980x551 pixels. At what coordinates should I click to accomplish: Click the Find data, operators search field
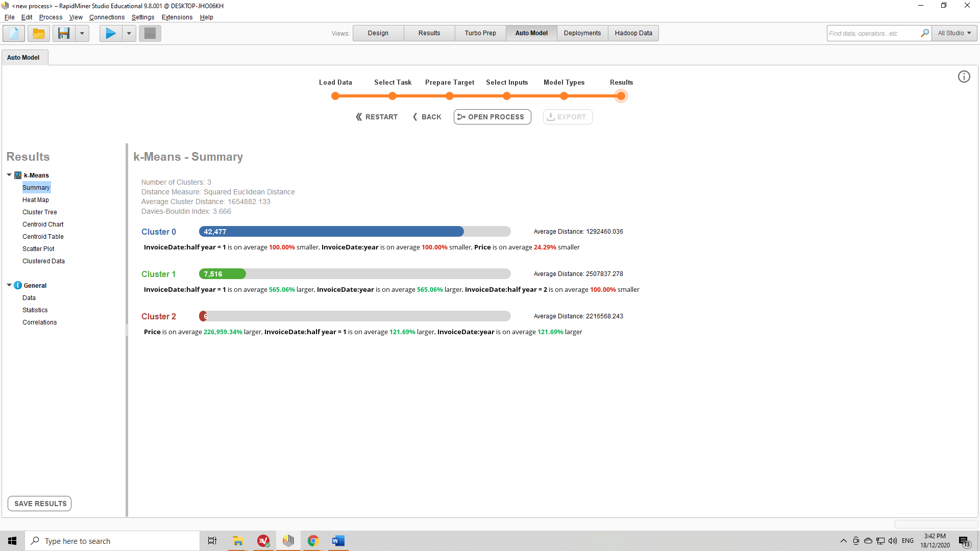(873, 33)
